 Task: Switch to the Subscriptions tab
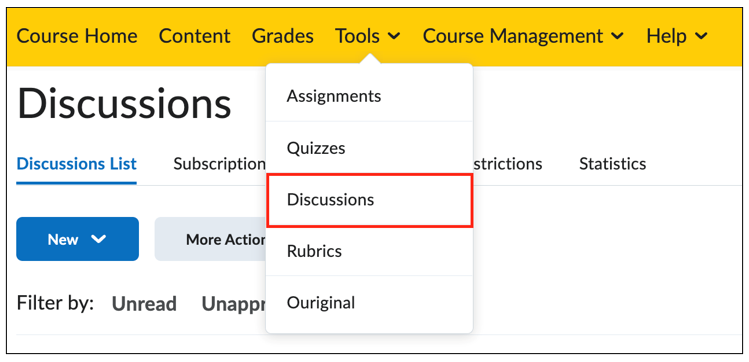click(219, 164)
